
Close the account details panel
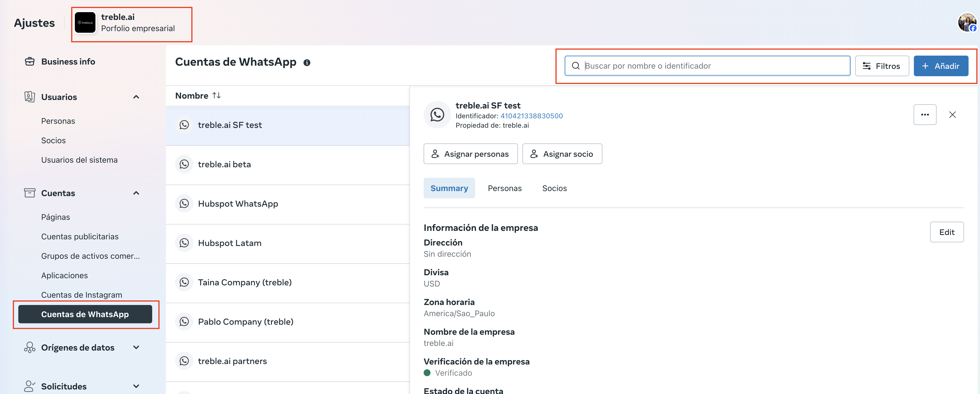click(952, 114)
